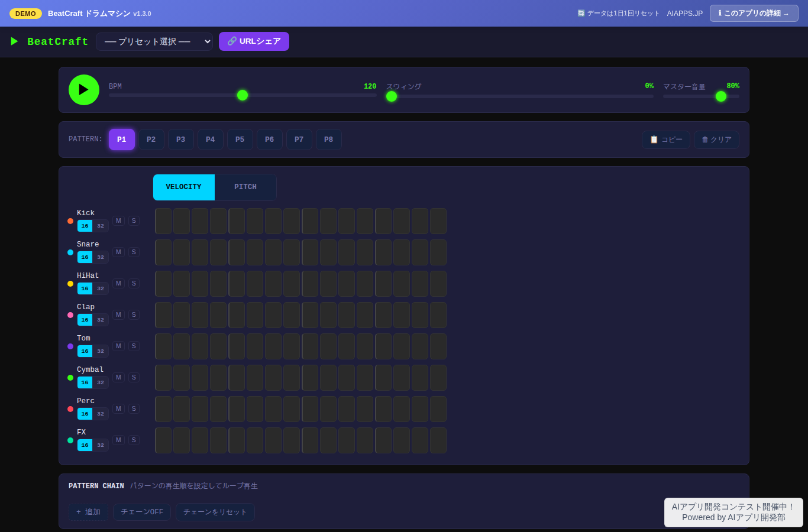Solo the Cymbal track

pos(134,377)
